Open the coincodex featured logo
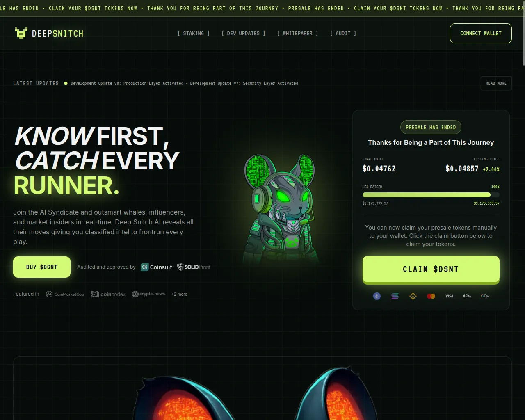This screenshot has width=525, height=420. click(108, 294)
